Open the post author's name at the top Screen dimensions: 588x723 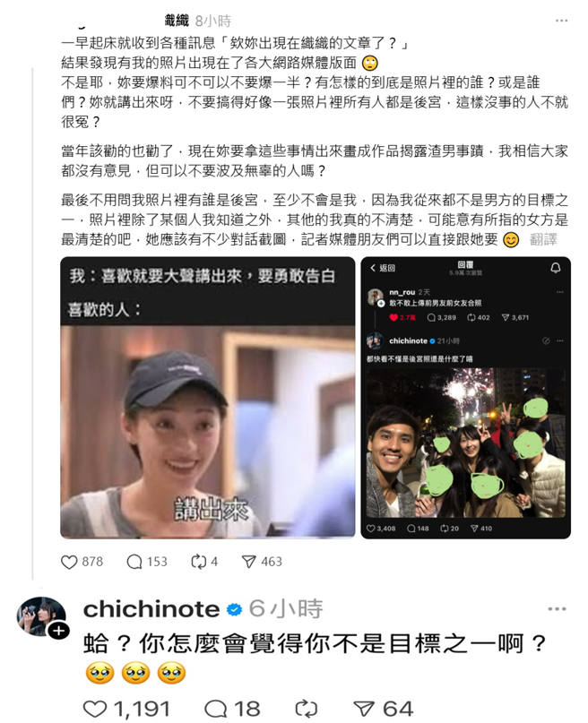[x=177, y=21]
